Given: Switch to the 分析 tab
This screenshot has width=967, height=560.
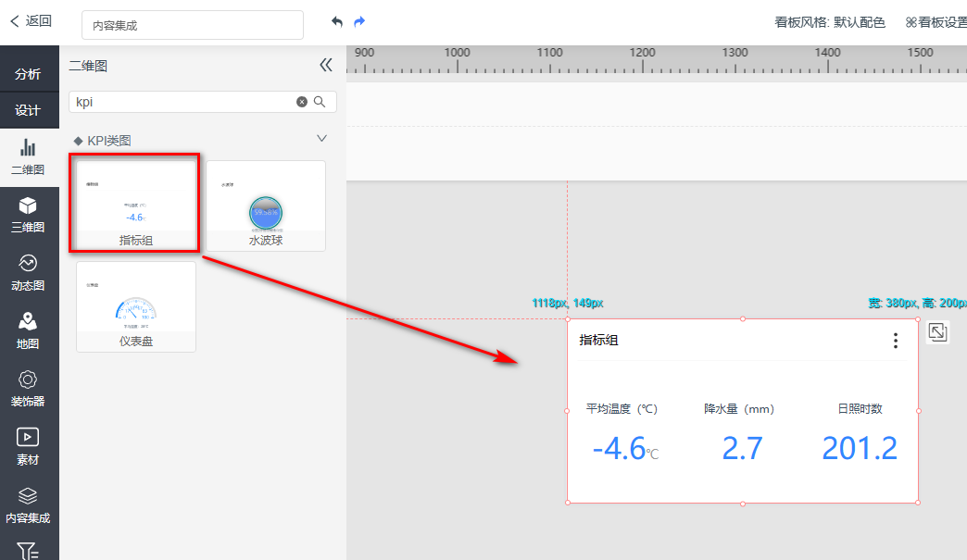Looking at the screenshot, I should click(28, 74).
